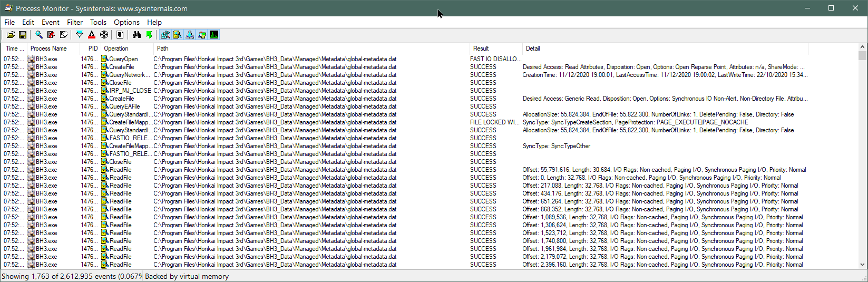Click the Desired Access: Generic Read detail
This screenshot has height=282, width=868.
pyautogui.click(x=665, y=99)
